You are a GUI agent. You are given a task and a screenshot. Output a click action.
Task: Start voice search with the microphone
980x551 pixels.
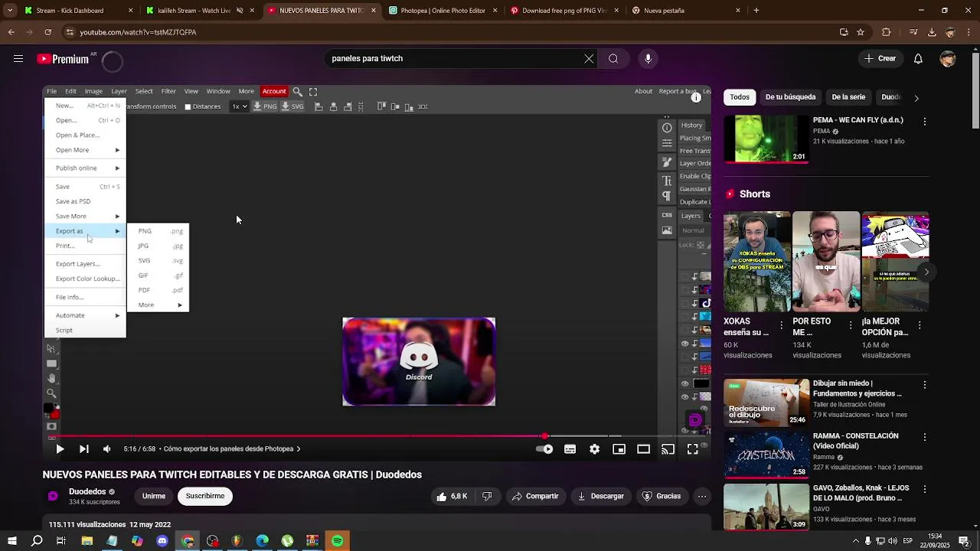pyautogui.click(x=648, y=59)
